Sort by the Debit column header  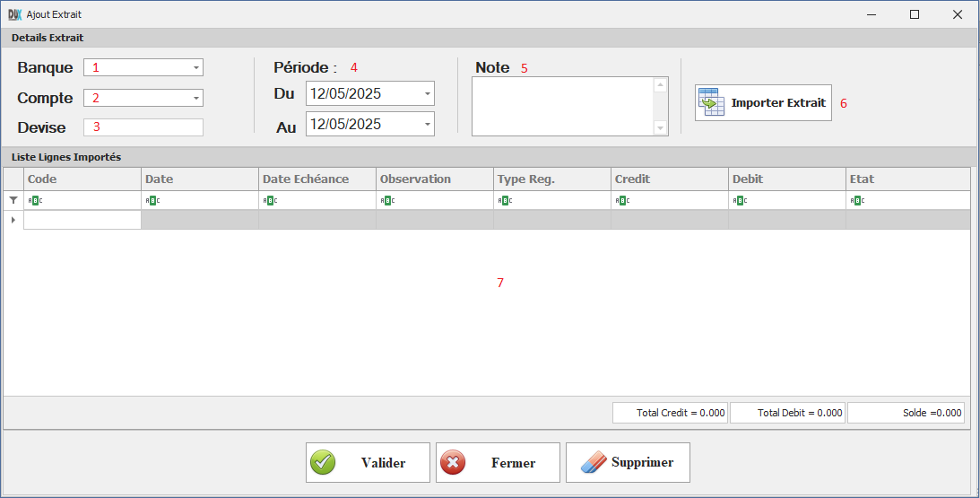coord(786,179)
